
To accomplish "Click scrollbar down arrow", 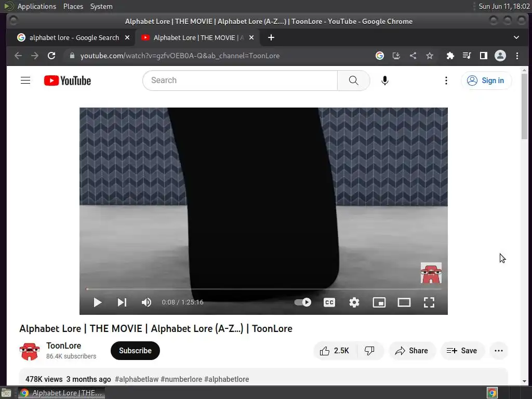I will (525, 381).
